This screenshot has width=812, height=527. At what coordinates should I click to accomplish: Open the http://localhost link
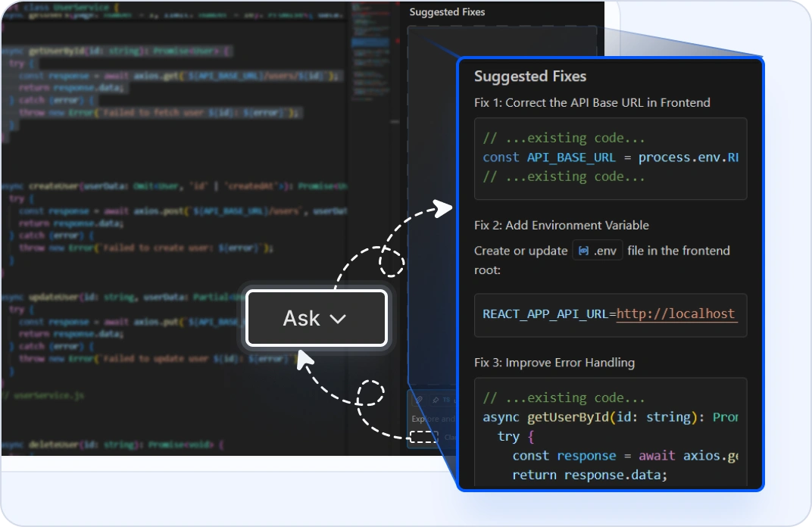(x=676, y=313)
